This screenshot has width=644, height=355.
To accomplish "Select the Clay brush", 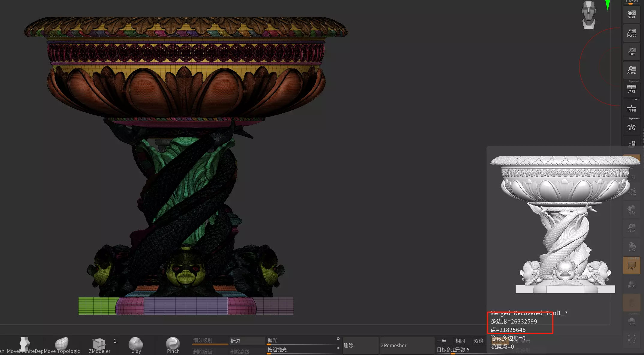I will (136, 345).
